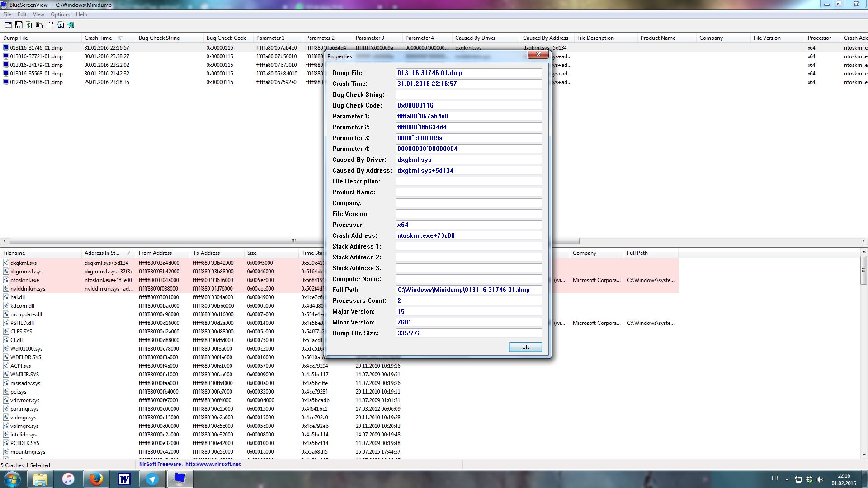Click the Dropbox tray icon

[x=809, y=479]
